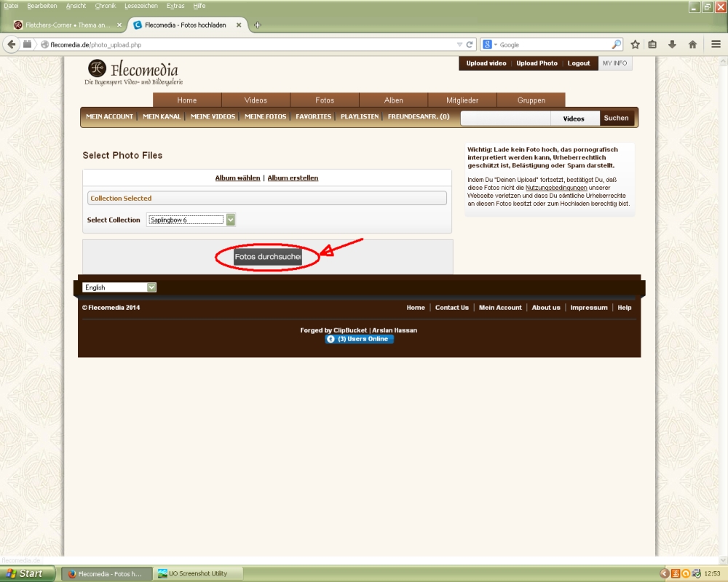Click the Album erstellen link

point(293,178)
